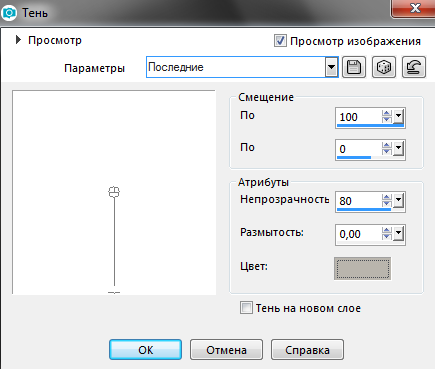Open the Параметры presets dropdown

331,67
